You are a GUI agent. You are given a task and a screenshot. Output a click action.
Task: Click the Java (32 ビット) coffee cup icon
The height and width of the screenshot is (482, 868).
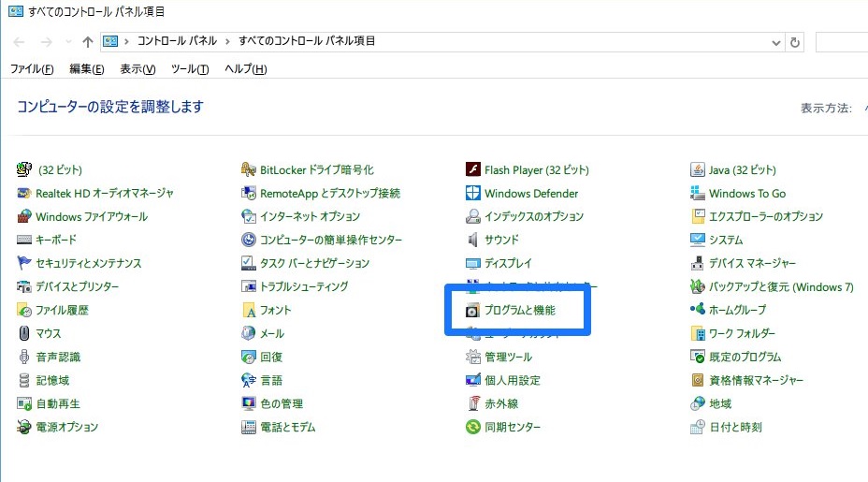[x=698, y=169]
